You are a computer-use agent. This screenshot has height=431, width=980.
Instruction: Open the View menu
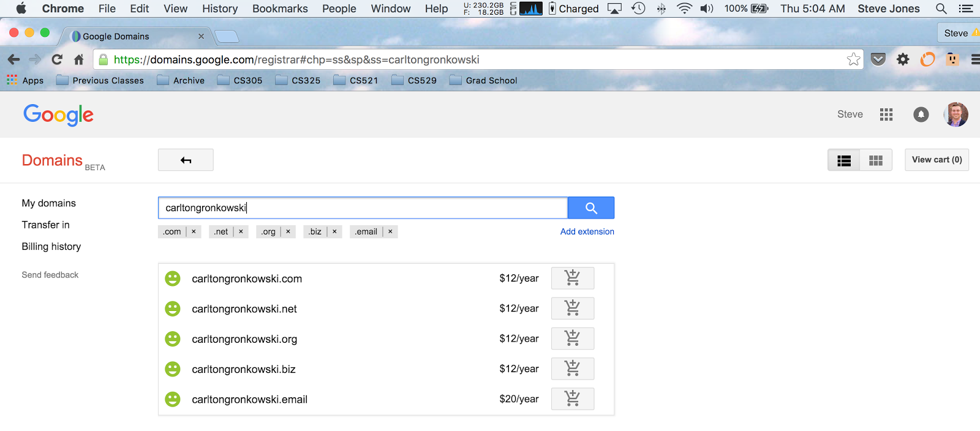point(175,9)
